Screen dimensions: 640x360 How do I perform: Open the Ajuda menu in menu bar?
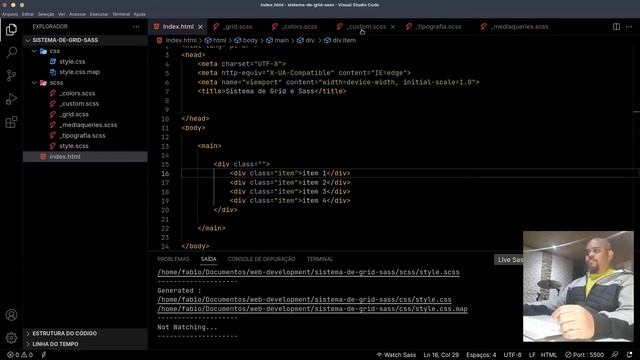click(140, 14)
